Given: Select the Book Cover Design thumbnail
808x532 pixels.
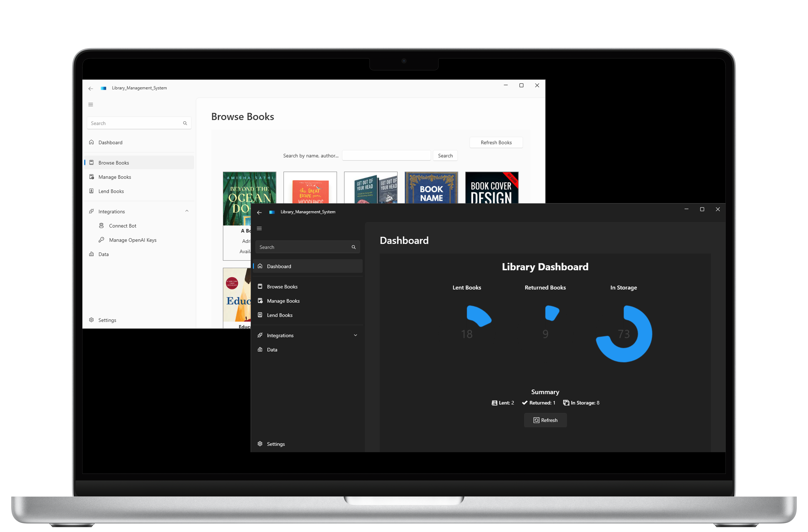Looking at the screenshot, I should 492,188.
